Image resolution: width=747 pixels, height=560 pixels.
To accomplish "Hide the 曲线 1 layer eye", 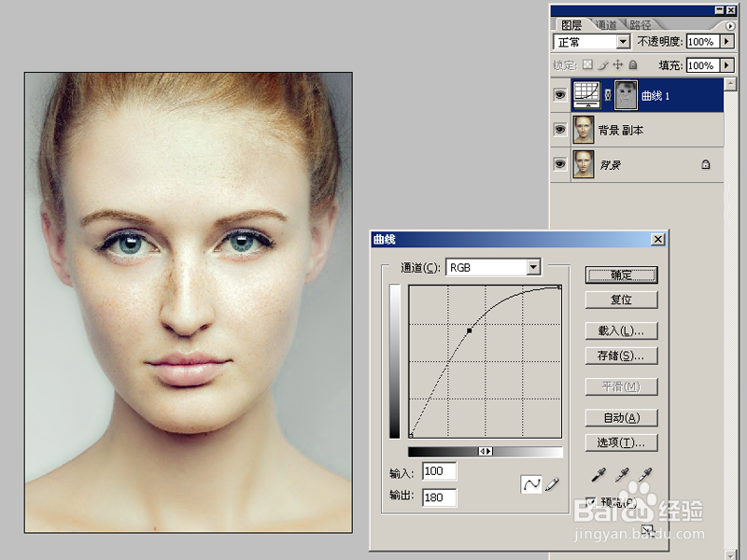I will click(559, 95).
